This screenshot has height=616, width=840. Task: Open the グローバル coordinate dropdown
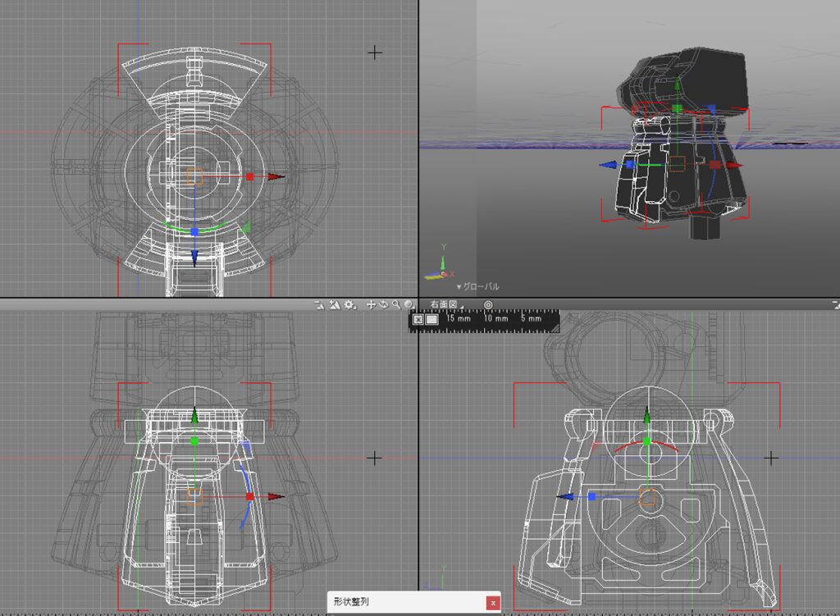pyautogui.click(x=477, y=286)
